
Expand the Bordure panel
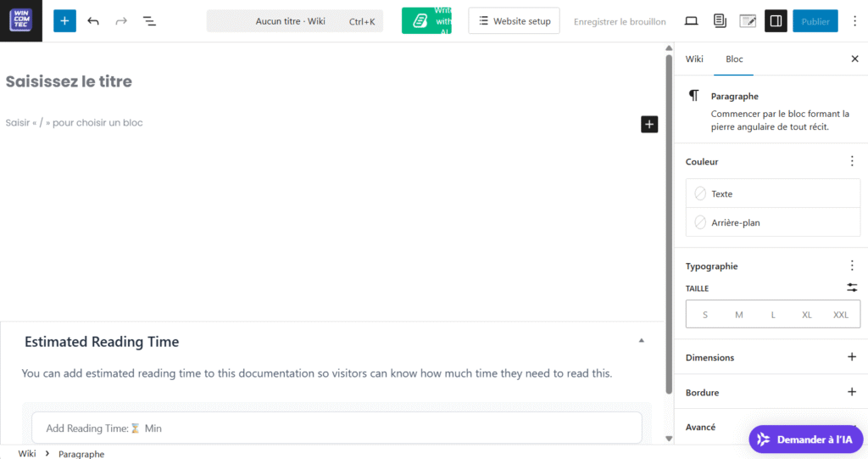click(x=852, y=392)
